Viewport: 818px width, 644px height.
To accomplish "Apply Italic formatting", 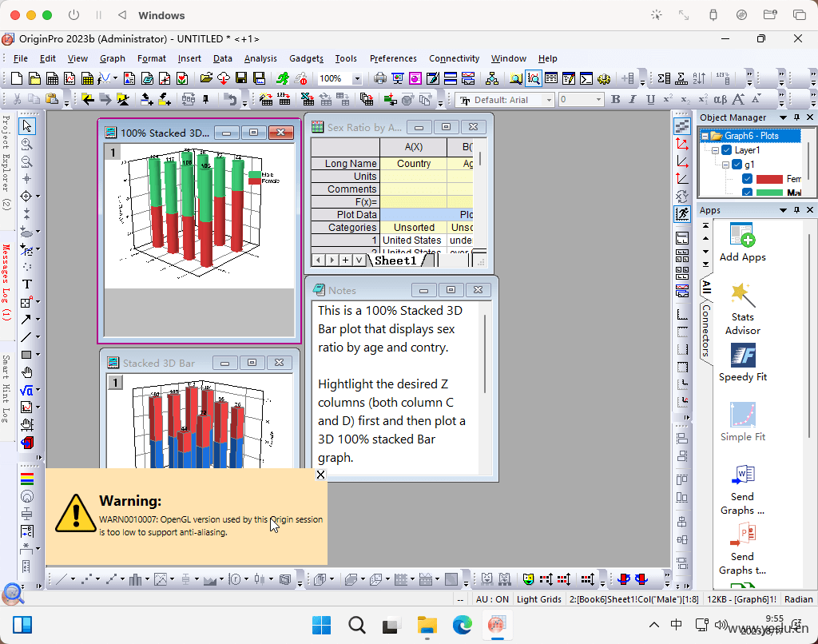I will point(633,99).
